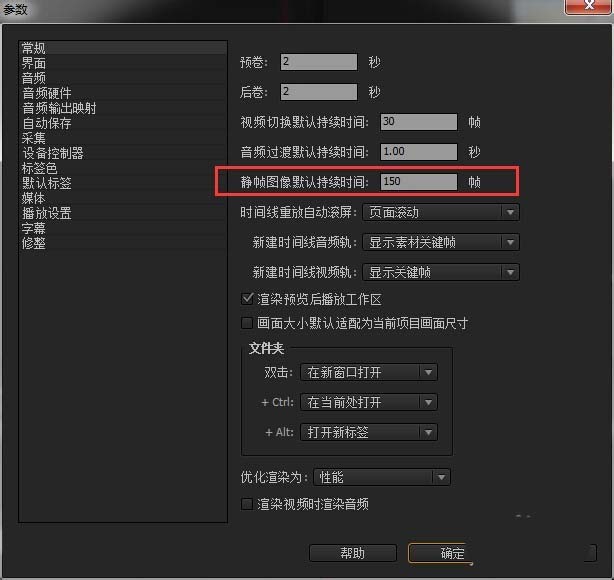Click the 帮助 button
614x580 pixels.
point(353,553)
